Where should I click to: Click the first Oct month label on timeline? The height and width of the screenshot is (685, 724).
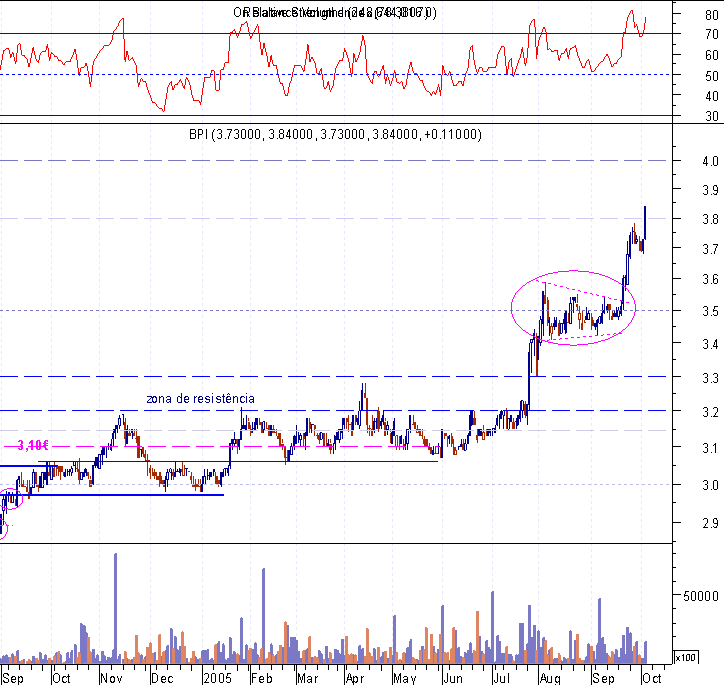click(61, 678)
